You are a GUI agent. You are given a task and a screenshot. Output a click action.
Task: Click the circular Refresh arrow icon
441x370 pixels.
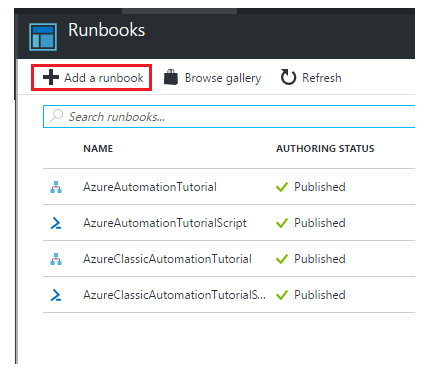(x=288, y=77)
